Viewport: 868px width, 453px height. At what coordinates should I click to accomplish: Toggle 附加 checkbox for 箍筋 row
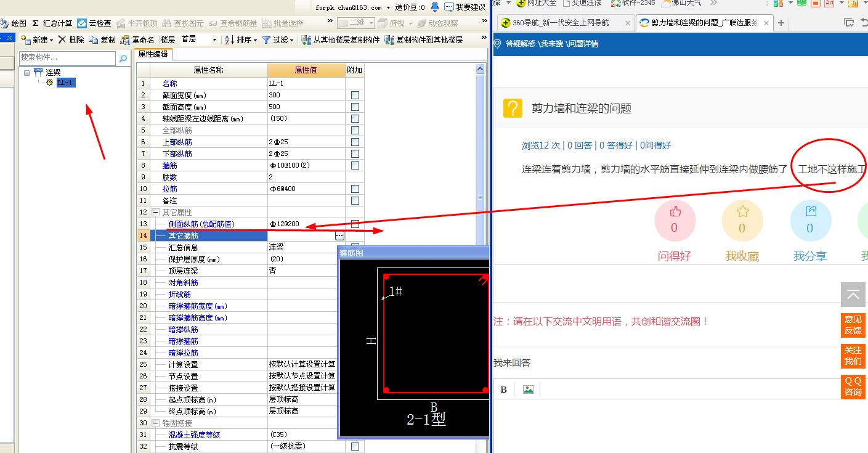(x=355, y=165)
